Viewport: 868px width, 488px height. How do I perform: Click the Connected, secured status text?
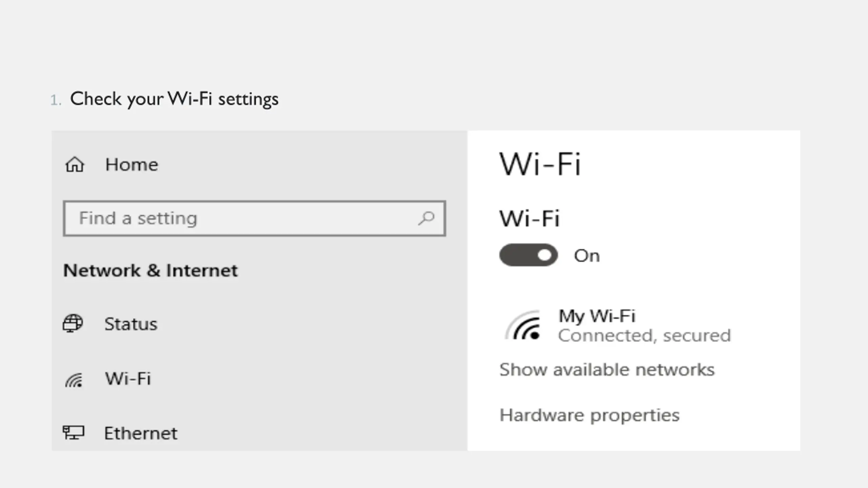click(644, 336)
